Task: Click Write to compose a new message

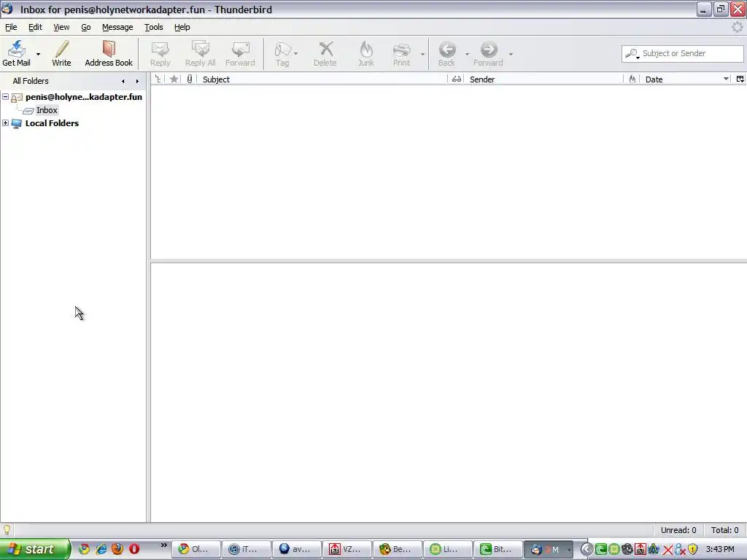Action: click(61, 53)
